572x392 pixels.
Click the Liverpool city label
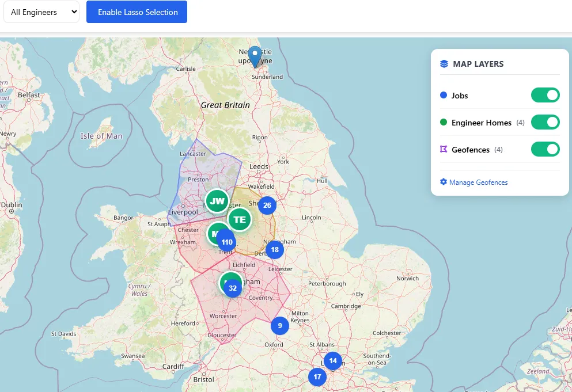pyautogui.click(x=183, y=212)
